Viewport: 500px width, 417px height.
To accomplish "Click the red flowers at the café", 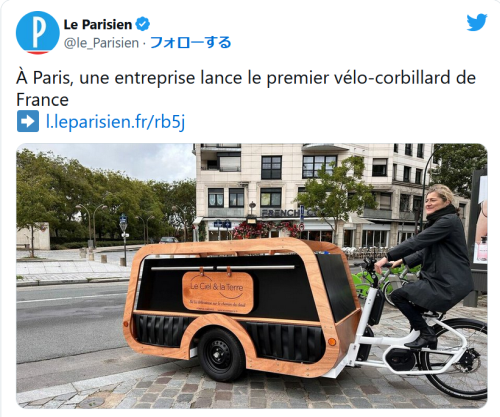I will (x=265, y=229).
